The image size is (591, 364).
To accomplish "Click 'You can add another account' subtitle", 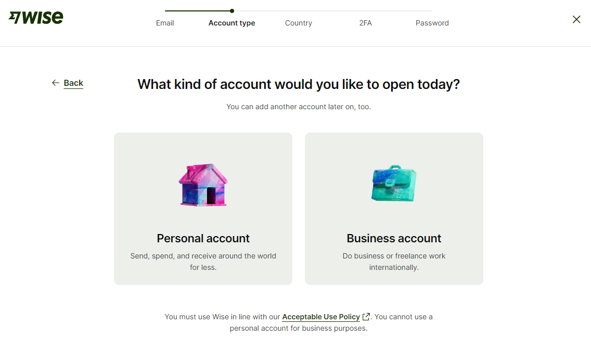I will click(299, 107).
